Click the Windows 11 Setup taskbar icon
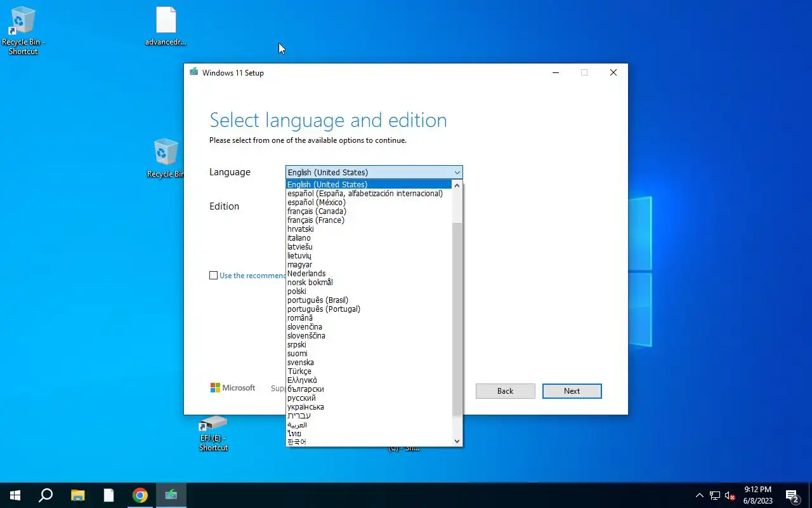The width and height of the screenshot is (812, 508). pos(171,495)
